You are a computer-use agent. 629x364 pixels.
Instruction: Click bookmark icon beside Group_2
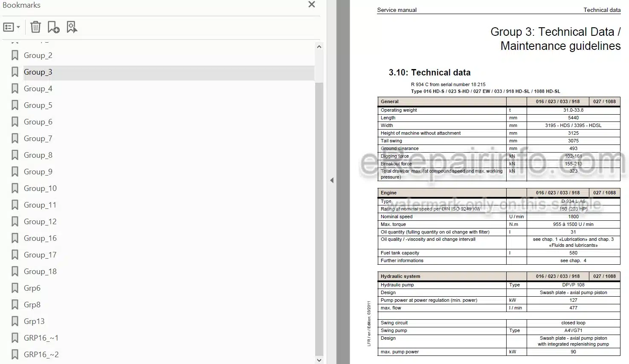[x=15, y=55]
